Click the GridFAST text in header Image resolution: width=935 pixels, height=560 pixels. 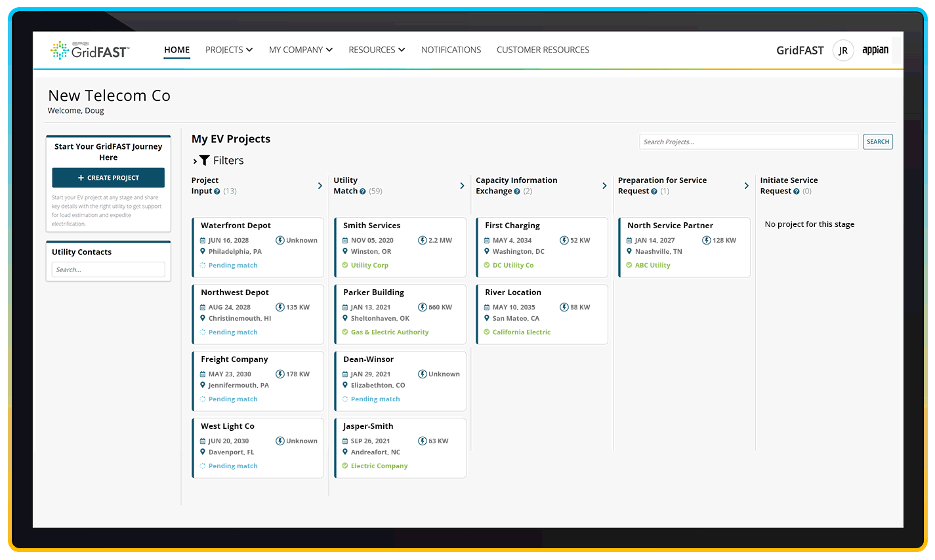click(800, 50)
